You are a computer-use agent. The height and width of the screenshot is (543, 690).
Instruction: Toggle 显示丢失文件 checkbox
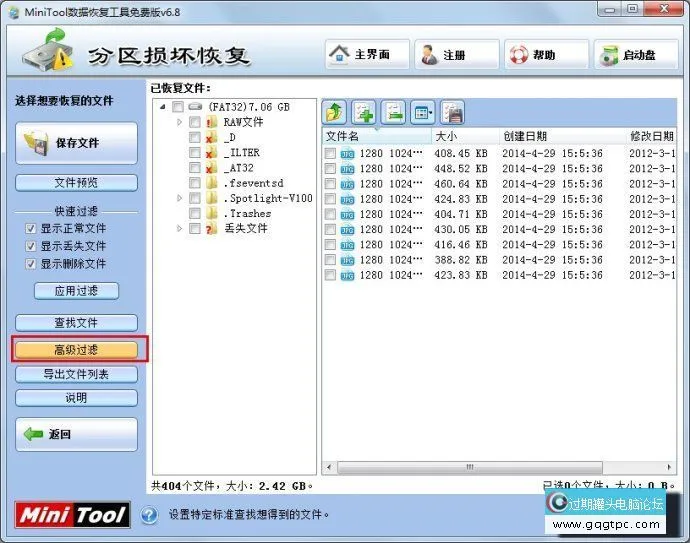[30, 246]
